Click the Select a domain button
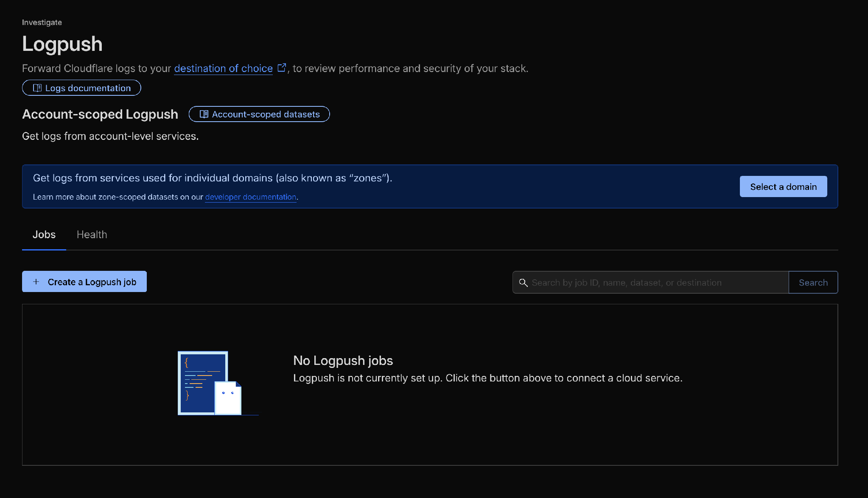This screenshot has height=498, width=868. [x=783, y=186]
